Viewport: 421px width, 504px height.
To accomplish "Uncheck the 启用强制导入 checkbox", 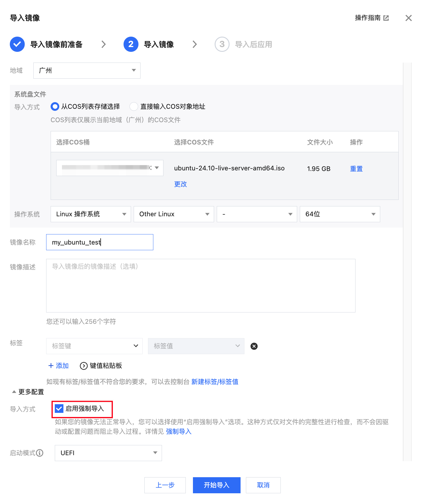I will [59, 409].
